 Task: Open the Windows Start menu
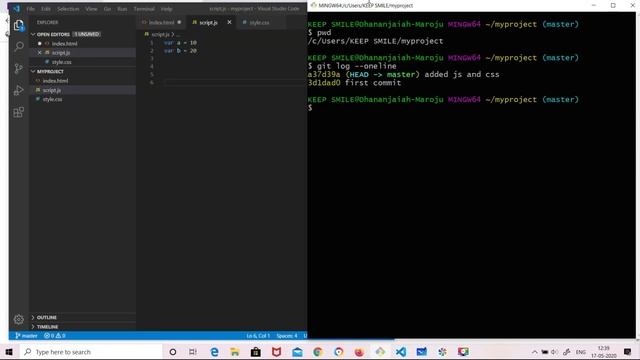click(x=9, y=352)
